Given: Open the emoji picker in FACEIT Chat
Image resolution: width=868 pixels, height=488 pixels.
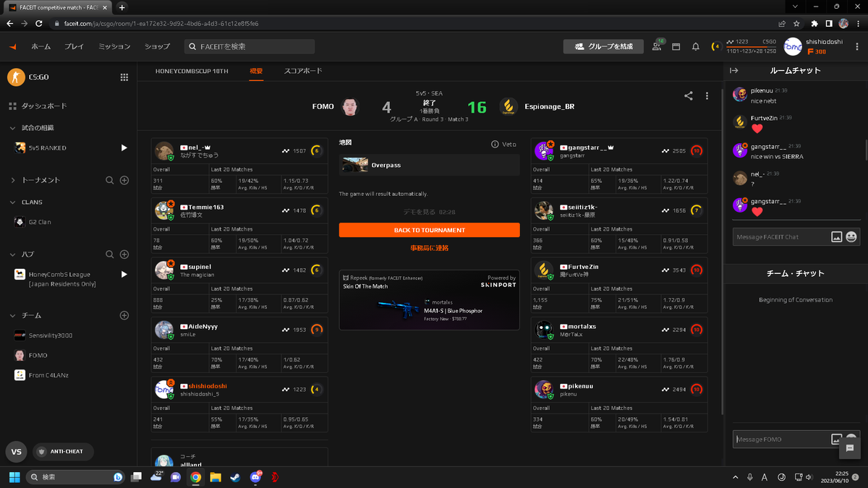Looking at the screenshot, I should pos(851,237).
